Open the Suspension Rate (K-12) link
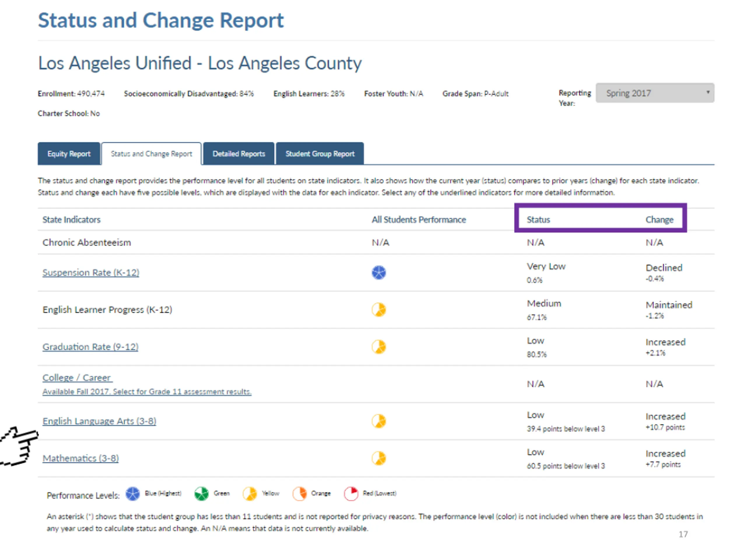The width and height of the screenshot is (747, 560). pos(91,272)
